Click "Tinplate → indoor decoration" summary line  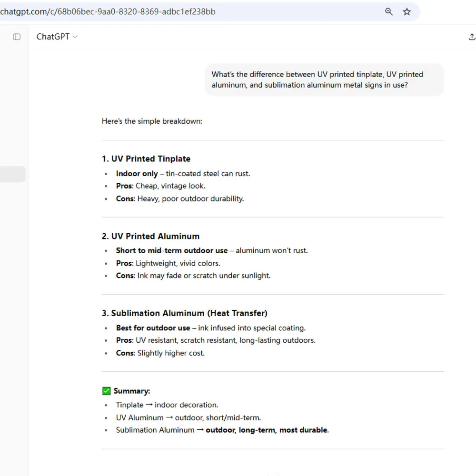pos(167,405)
